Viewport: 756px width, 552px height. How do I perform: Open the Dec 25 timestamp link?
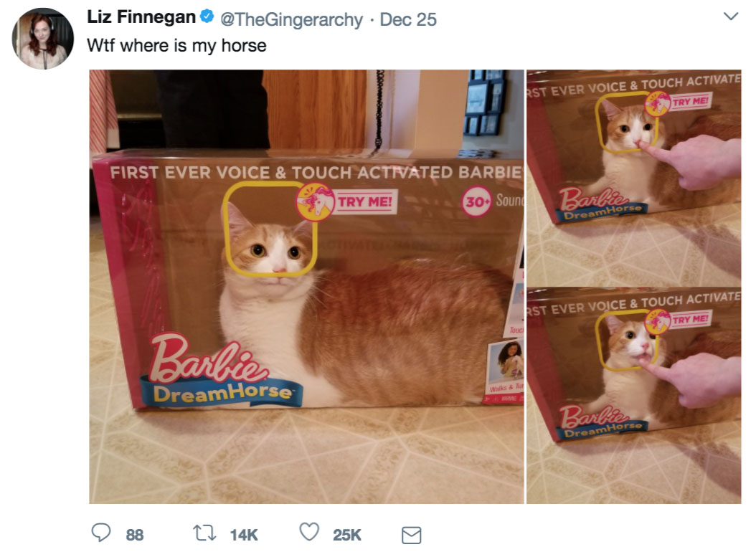pyautogui.click(x=407, y=19)
